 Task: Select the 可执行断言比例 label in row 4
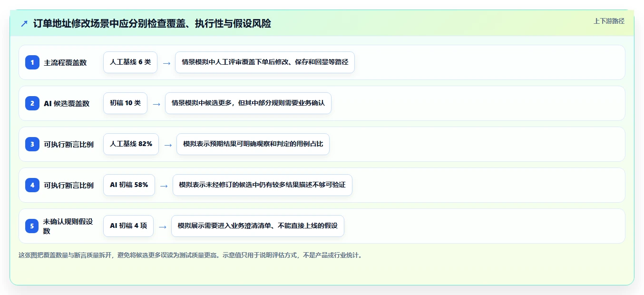[69, 185]
